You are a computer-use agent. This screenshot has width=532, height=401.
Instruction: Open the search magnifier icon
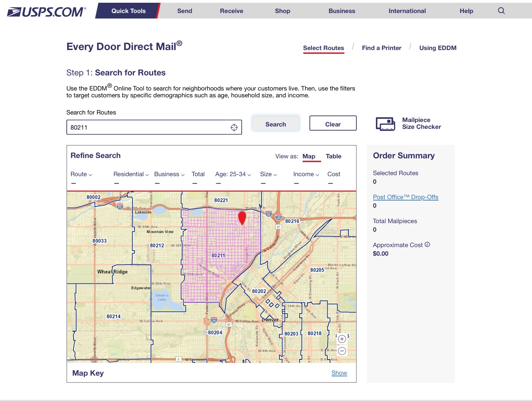click(501, 11)
